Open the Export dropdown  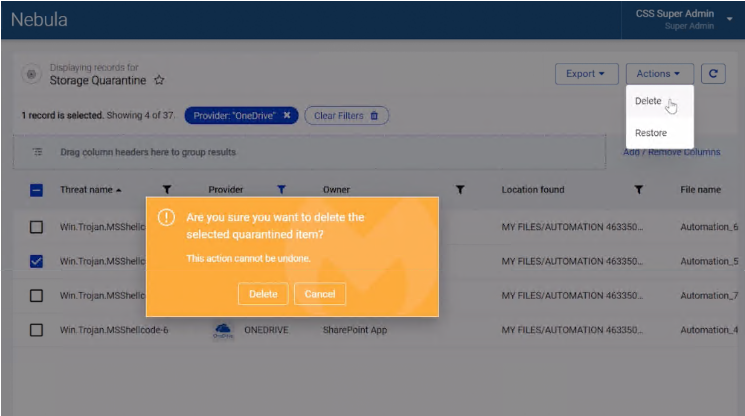click(x=585, y=73)
